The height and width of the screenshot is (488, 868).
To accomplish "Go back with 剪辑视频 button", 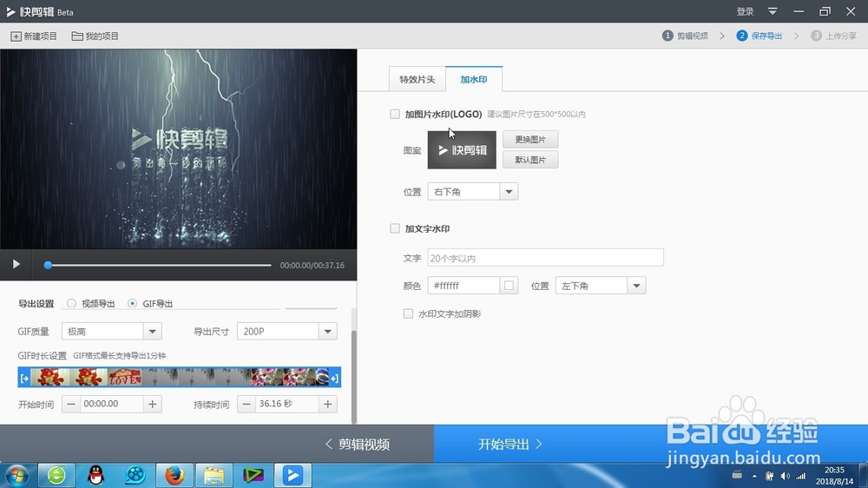I will (x=358, y=445).
